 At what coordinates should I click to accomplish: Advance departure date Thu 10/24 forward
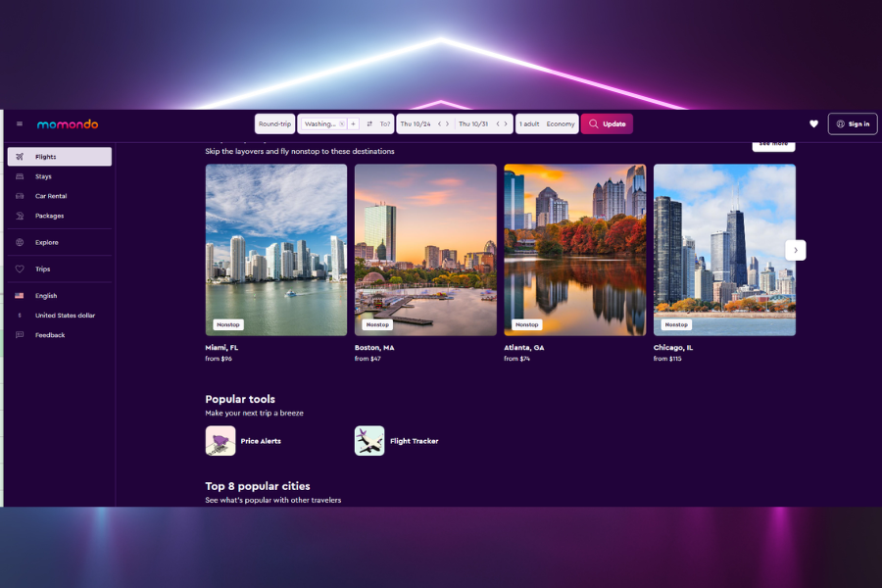448,124
